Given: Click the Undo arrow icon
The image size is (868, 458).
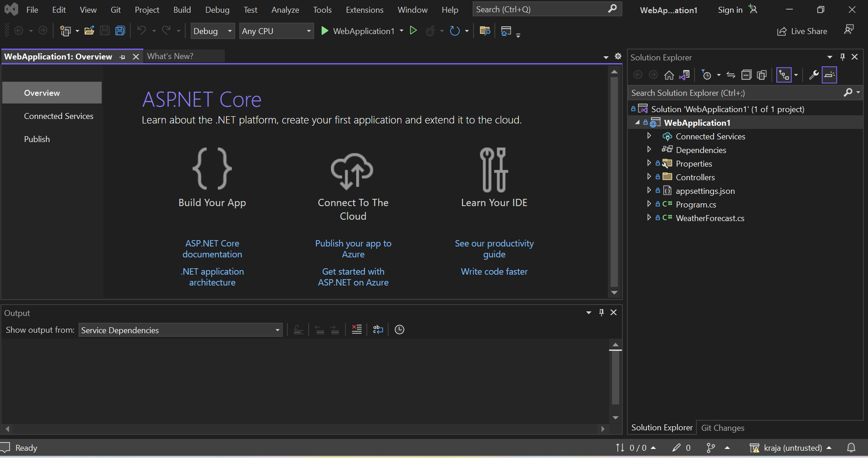Looking at the screenshot, I should pyautogui.click(x=142, y=30).
